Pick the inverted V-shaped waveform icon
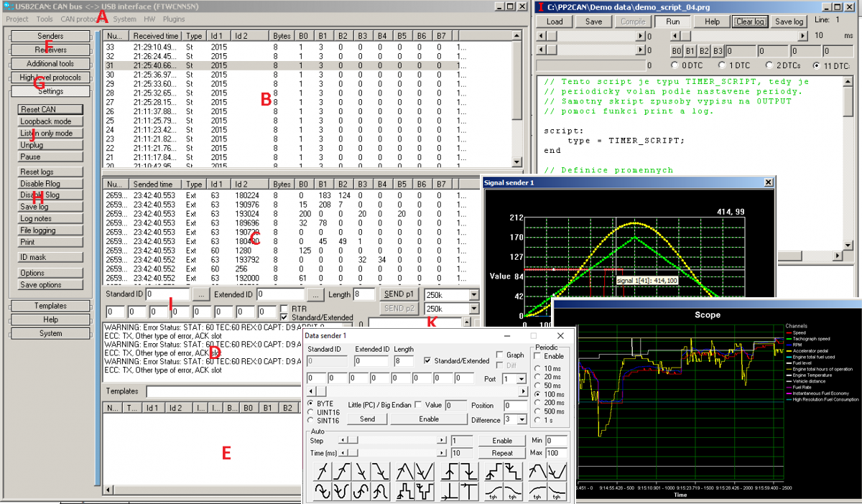 (x=405, y=471)
